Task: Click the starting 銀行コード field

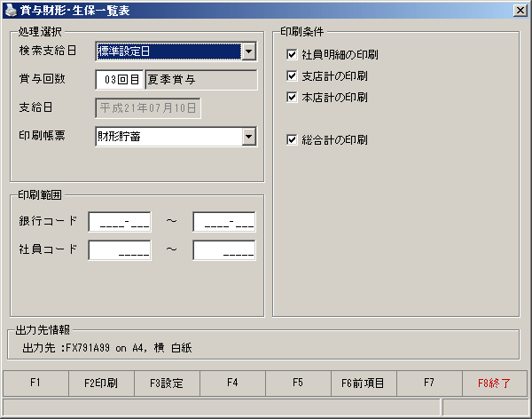Action: tap(120, 222)
